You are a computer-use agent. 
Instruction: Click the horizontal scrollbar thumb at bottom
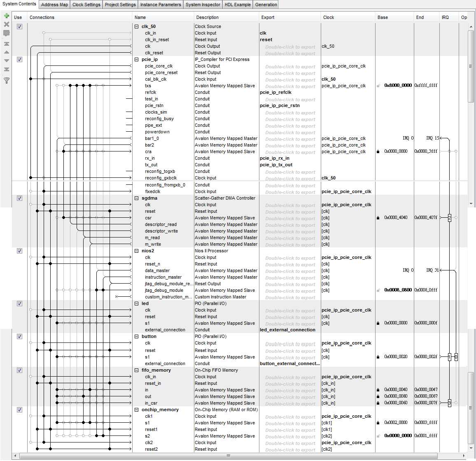pyautogui.click(x=228, y=456)
